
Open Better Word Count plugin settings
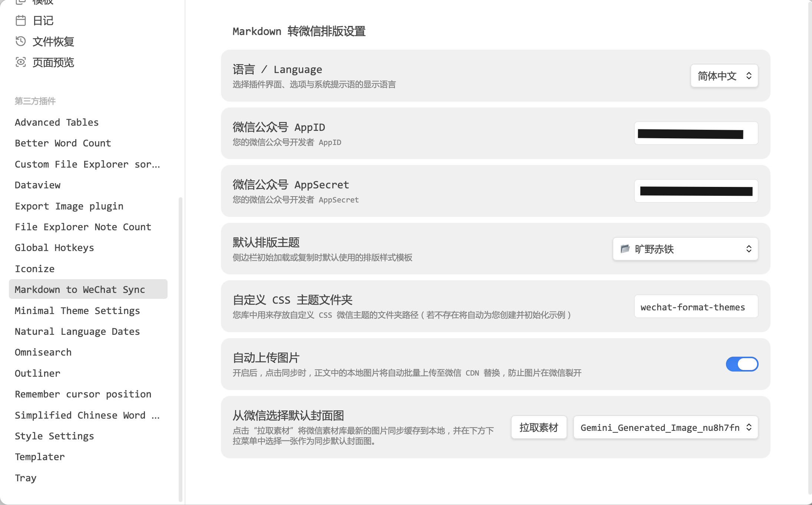[88, 143]
